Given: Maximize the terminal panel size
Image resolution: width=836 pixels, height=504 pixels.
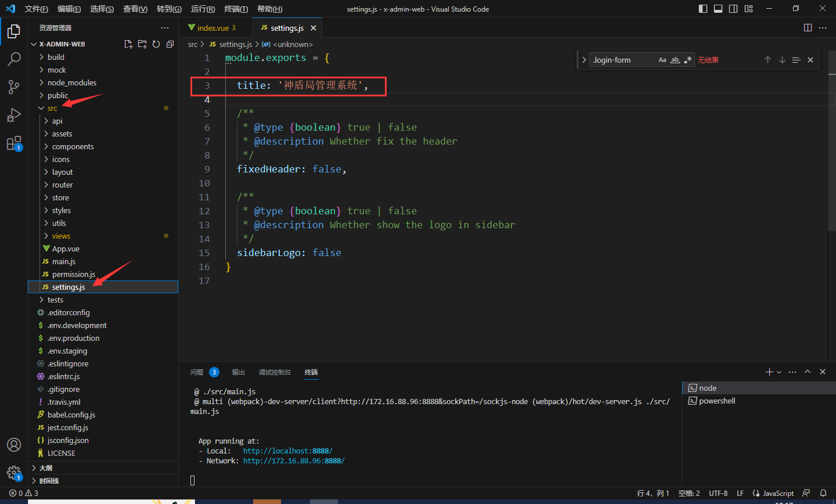Looking at the screenshot, I should click(x=808, y=372).
